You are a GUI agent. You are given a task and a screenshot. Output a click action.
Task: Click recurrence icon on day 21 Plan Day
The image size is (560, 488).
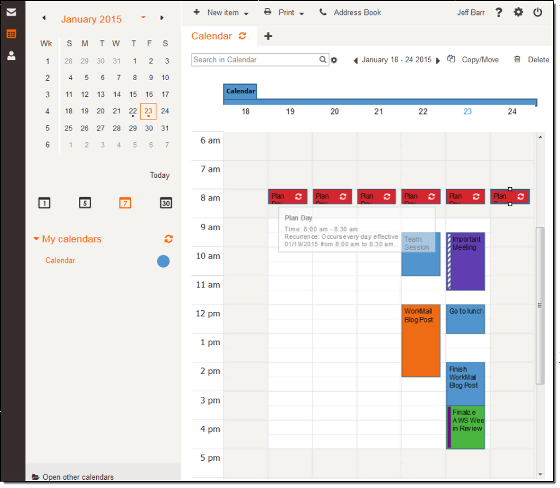[387, 196]
